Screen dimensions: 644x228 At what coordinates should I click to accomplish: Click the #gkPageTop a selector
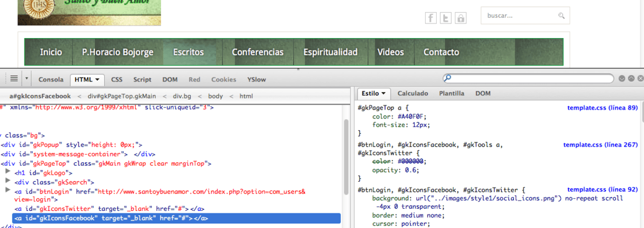[x=379, y=108]
